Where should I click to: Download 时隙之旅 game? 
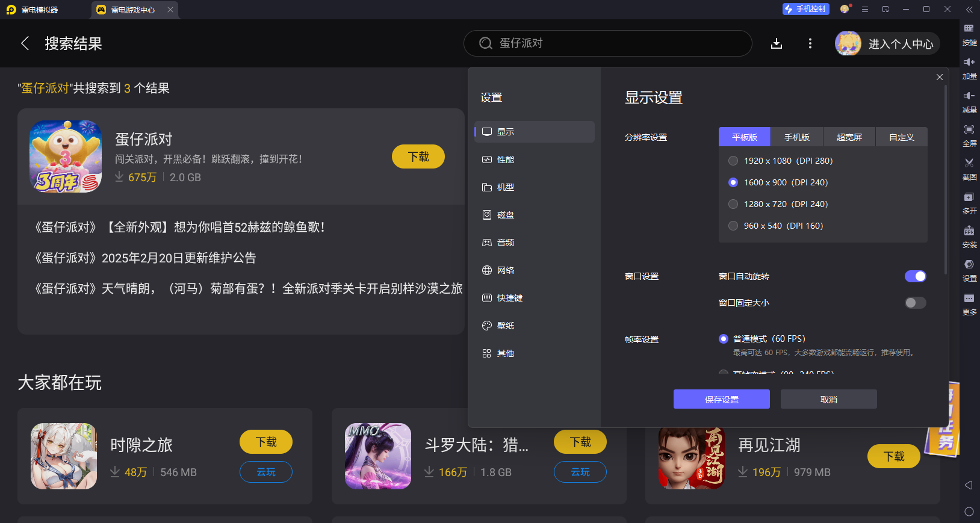point(266,442)
